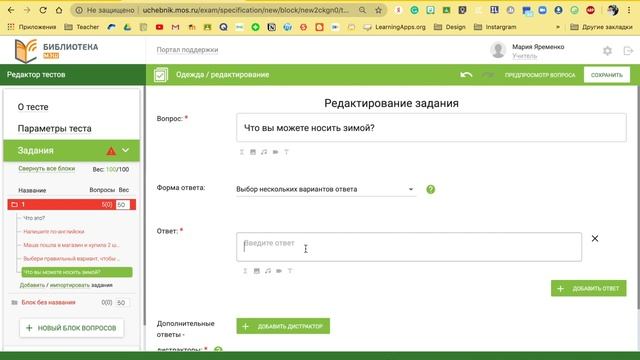Insert image below the answer field
Image resolution: width=640 pixels, height=360 pixels.
pyautogui.click(x=257, y=271)
